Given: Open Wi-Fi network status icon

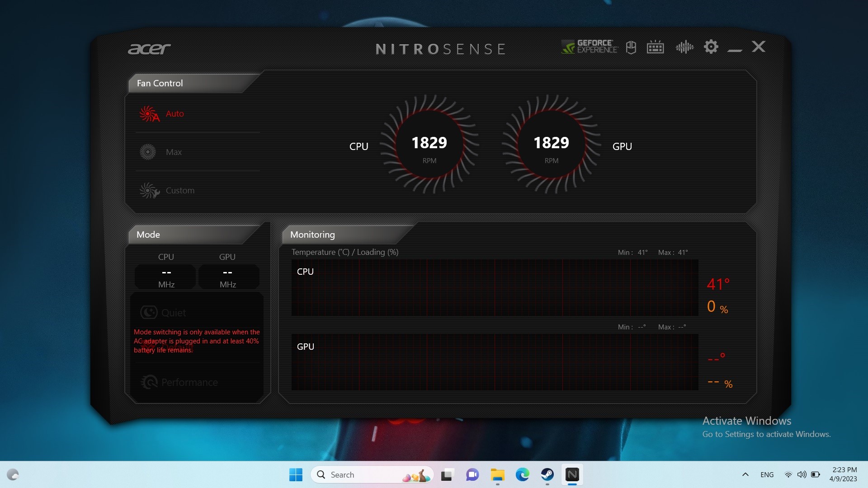Looking at the screenshot, I should pos(788,475).
